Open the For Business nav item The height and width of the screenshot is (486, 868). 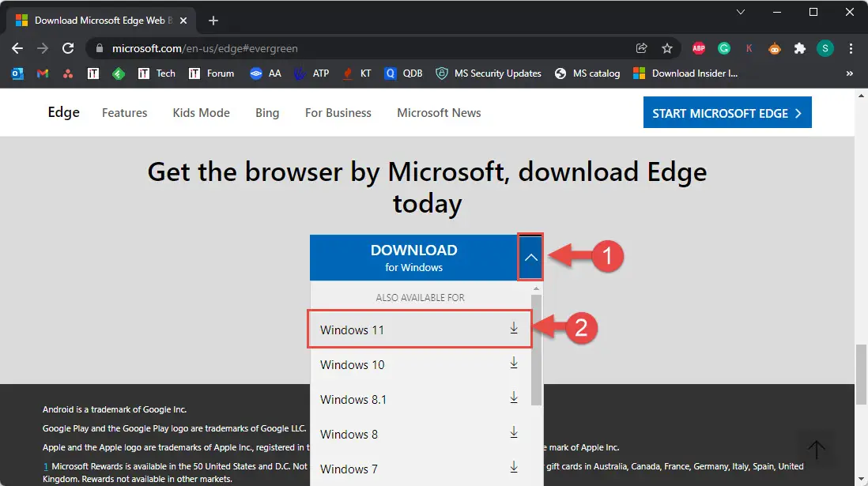(x=338, y=113)
